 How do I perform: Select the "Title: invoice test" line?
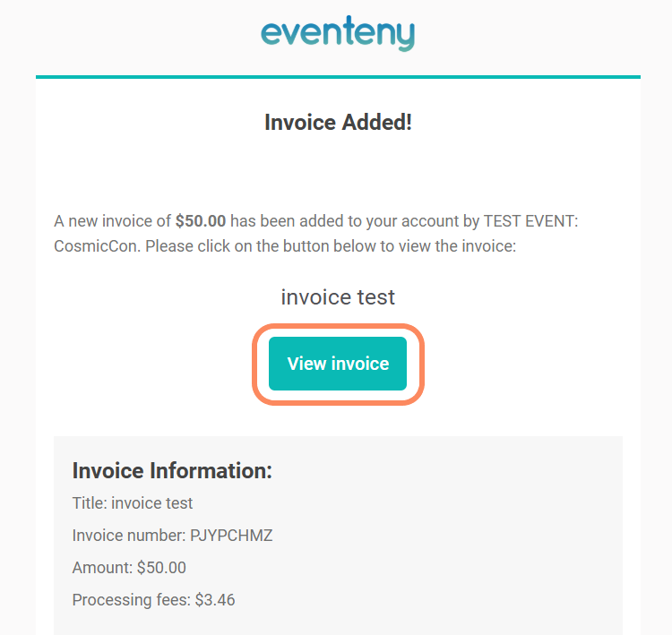pos(133,503)
